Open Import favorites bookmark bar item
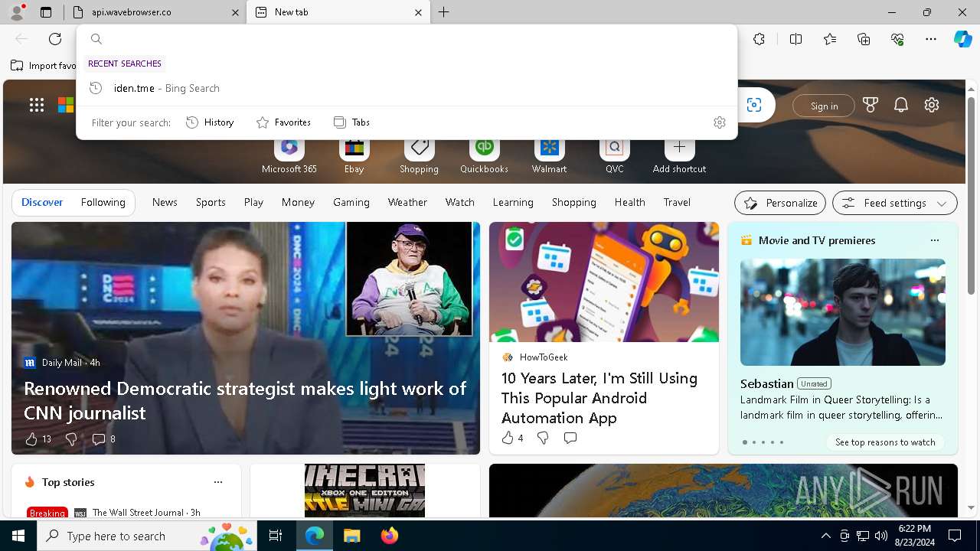 coord(44,66)
